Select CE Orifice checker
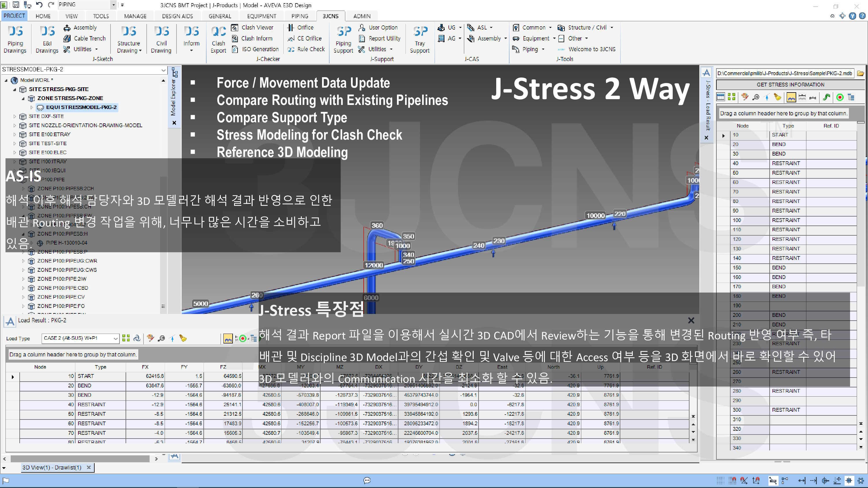Screen dimensions: 868x488 pos(304,38)
